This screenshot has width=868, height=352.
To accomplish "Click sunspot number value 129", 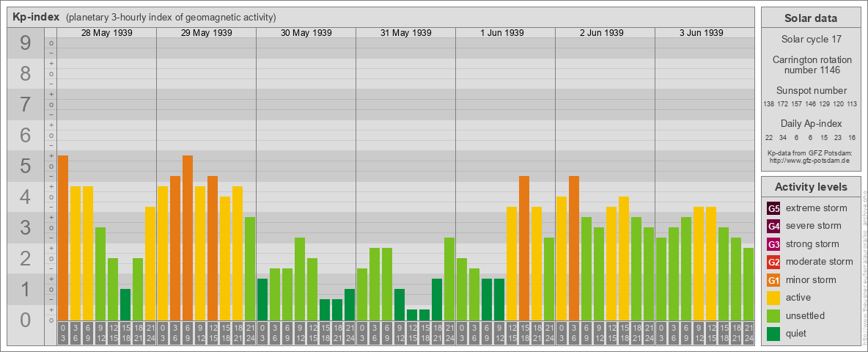I will pyautogui.click(x=824, y=104).
